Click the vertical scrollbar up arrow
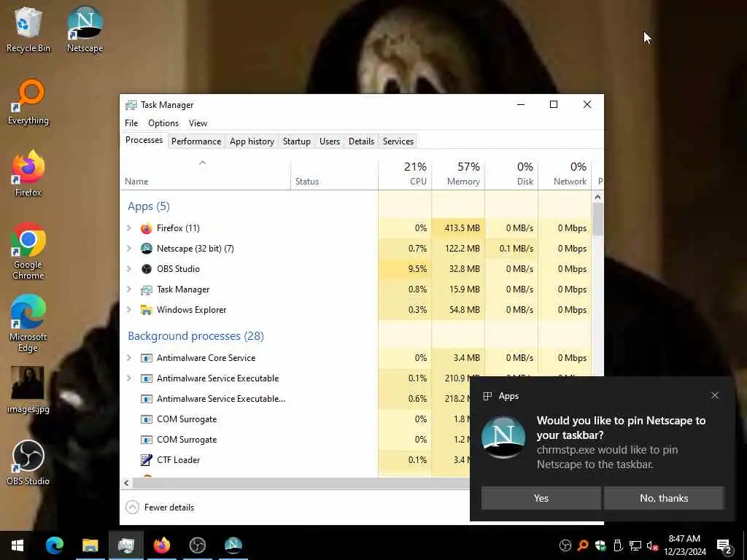This screenshot has width=747, height=560. (x=598, y=197)
